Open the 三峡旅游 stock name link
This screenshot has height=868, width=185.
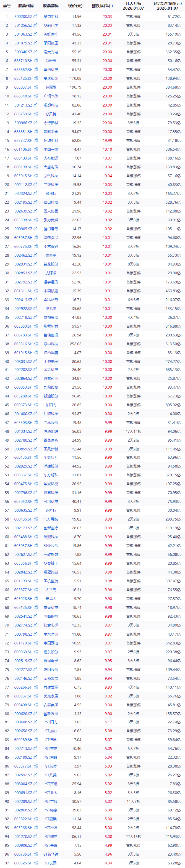coord(51,554)
